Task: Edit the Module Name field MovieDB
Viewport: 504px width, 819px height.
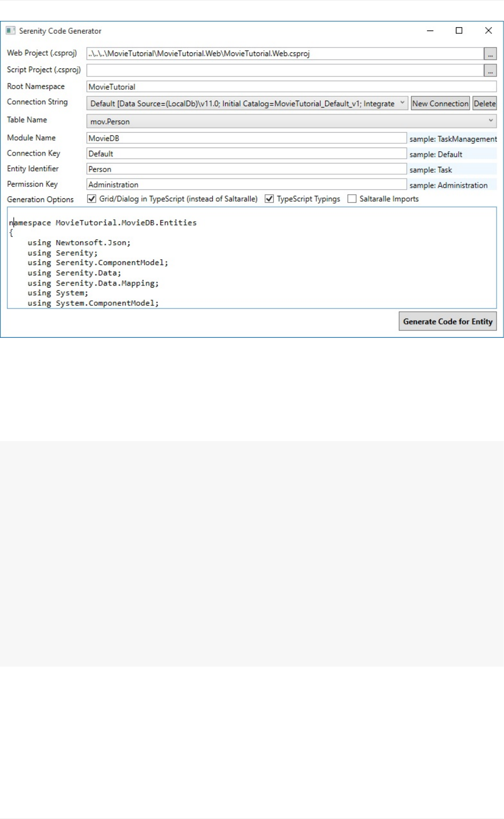Action: [246, 138]
